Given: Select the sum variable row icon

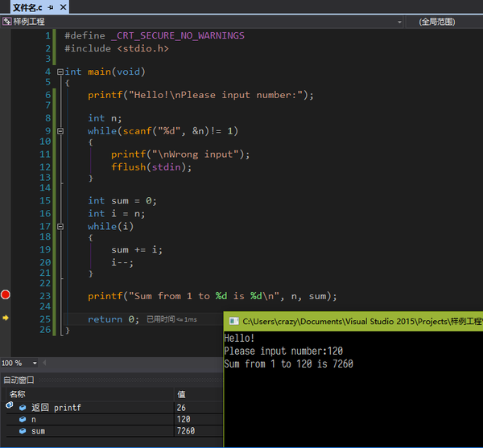Looking at the screenshot, I should (x=22, y=431).
